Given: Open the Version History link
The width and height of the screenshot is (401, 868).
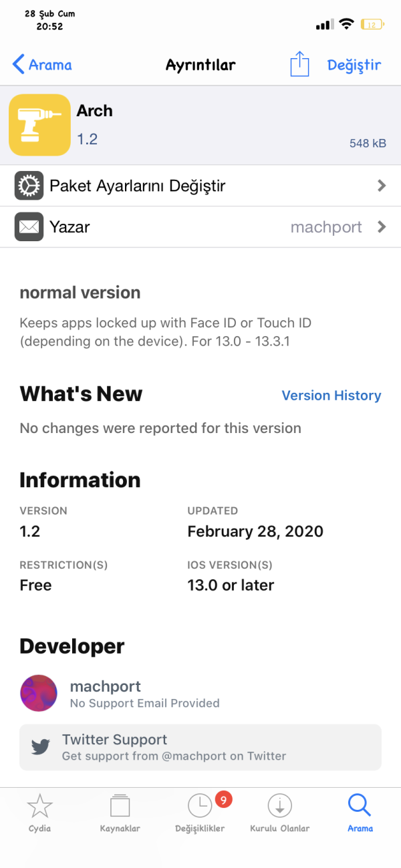Looking at the screenshot, I should click(x=331, y=396).
